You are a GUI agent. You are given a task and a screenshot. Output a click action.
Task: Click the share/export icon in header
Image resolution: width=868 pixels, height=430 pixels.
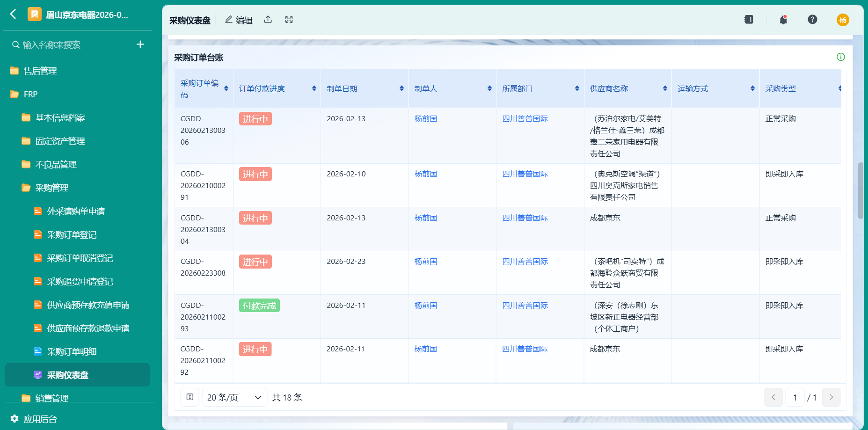268,20
